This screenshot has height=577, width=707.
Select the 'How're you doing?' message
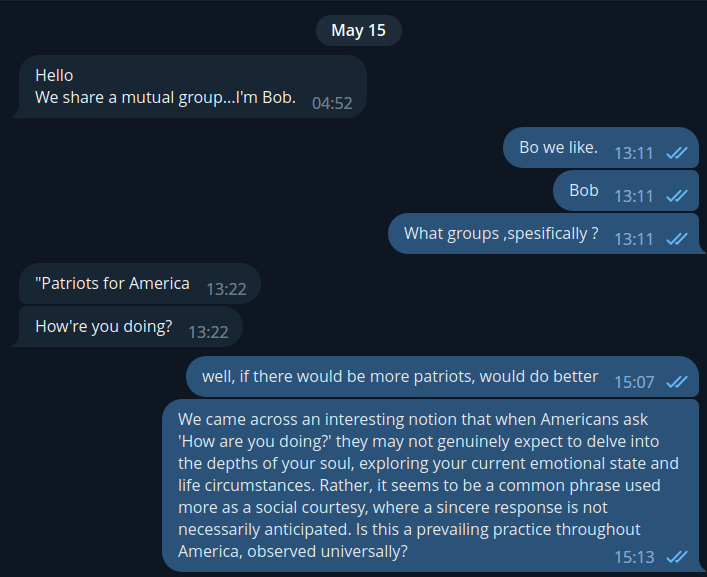[103, 327]
